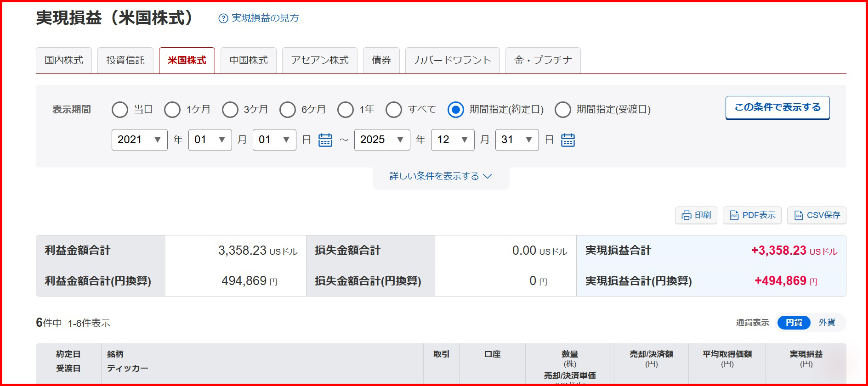Expand 詳しい条件を表示する section
This screenshot has height=386, width=868.
441,176
